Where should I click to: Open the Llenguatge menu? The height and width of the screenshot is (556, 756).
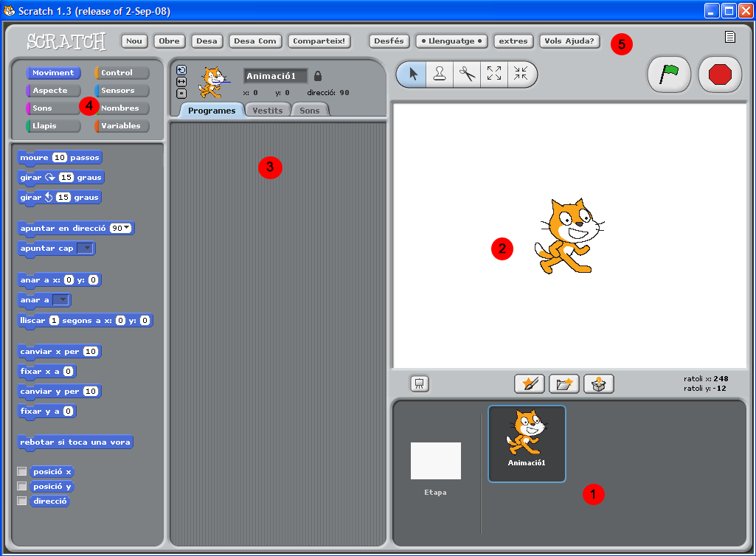click(x=451, y=41)
